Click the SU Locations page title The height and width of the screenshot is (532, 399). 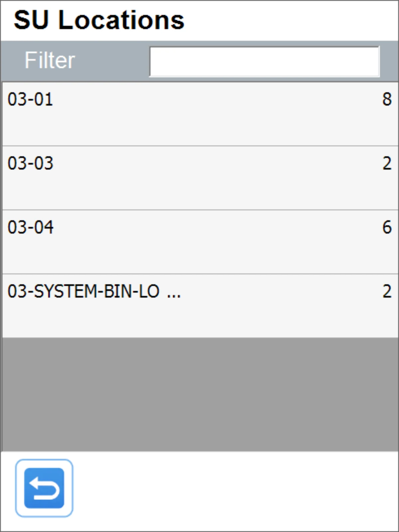pyautogui.click(x=99, y=20)
